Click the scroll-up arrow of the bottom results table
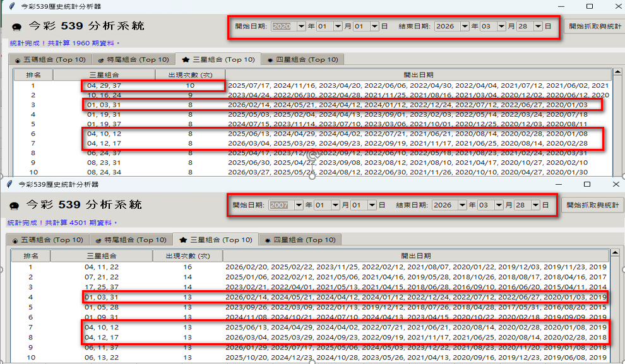The width and height of the screenshot is (625, 364). 614,255
